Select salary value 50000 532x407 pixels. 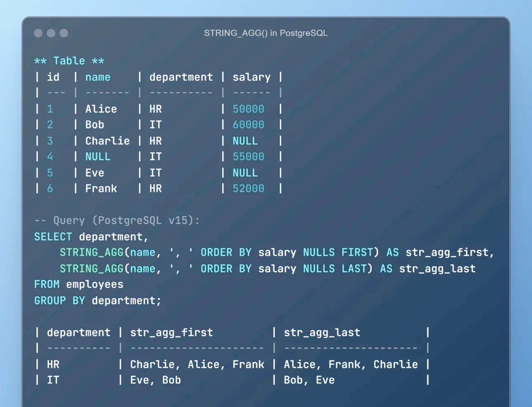[248, 109]
